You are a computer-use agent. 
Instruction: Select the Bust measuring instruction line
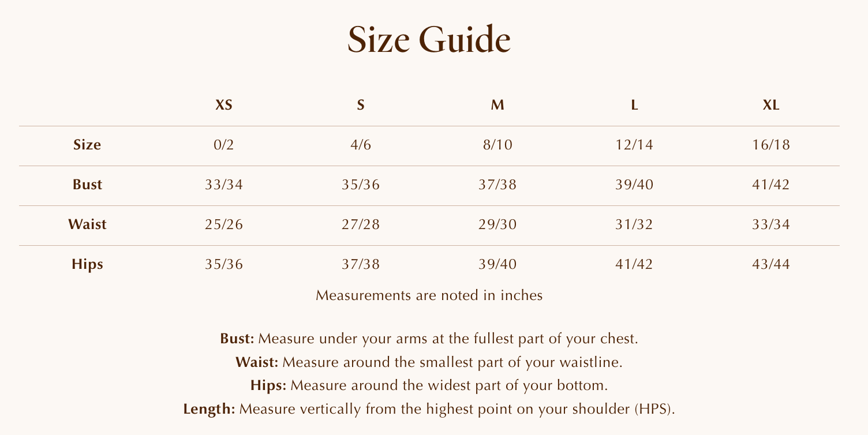point(429,338)
